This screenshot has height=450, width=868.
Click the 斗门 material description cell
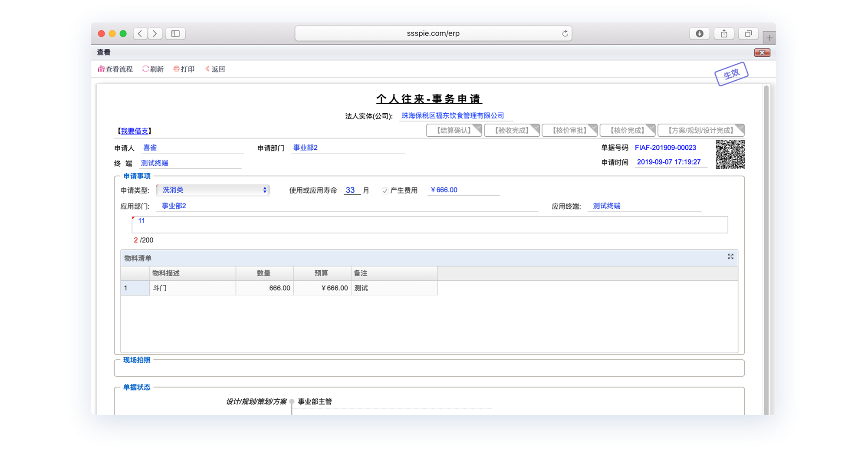[x=193, y=288]
